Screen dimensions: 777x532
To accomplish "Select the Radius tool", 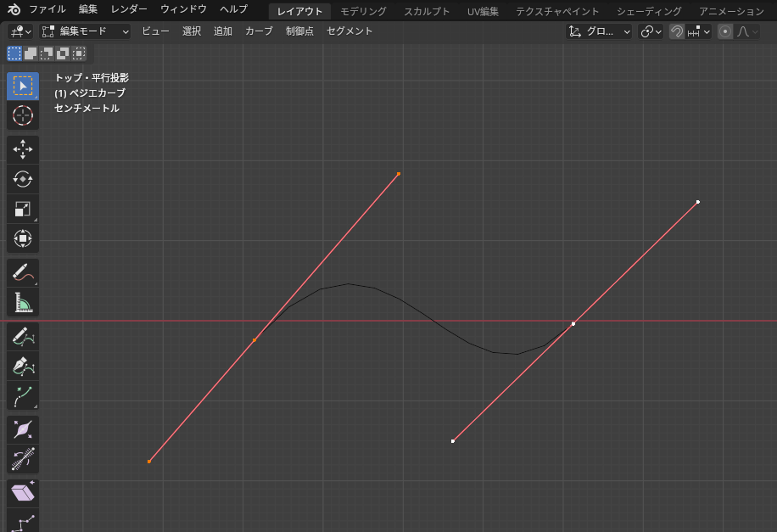I will coord(23,429).
